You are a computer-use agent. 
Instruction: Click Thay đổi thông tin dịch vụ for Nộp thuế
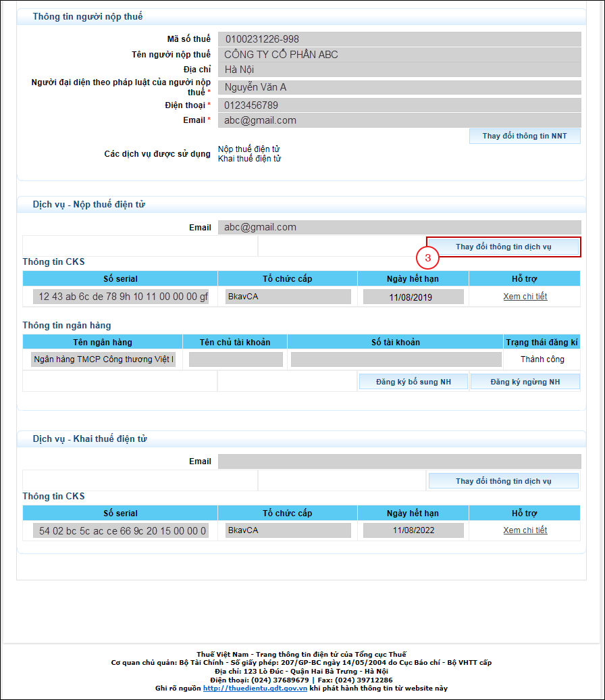click(503, 247)
